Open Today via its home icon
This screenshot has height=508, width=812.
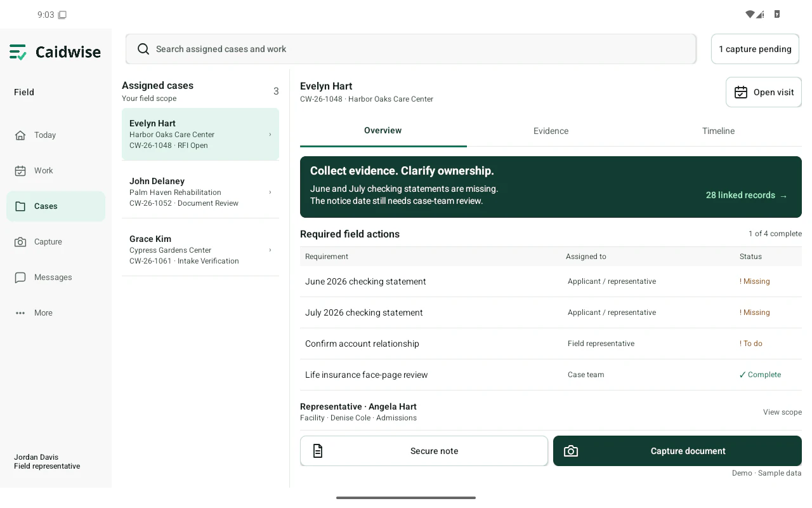20,135
